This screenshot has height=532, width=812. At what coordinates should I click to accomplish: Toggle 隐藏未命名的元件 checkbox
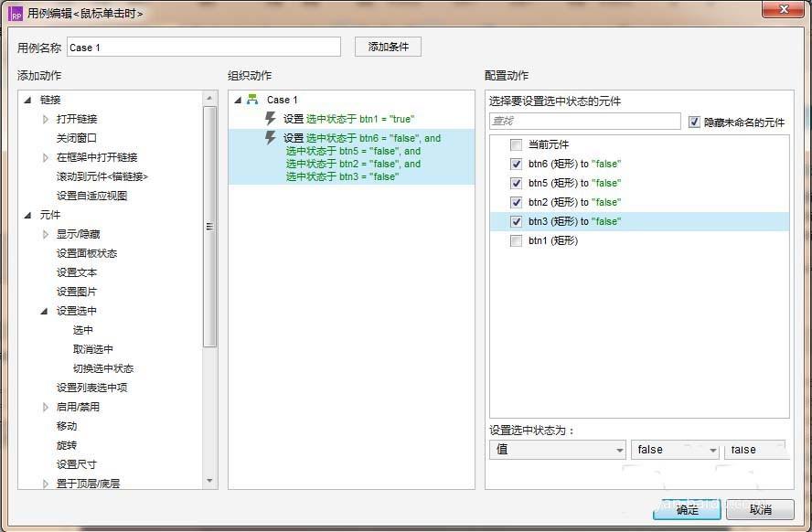(694, 122)
